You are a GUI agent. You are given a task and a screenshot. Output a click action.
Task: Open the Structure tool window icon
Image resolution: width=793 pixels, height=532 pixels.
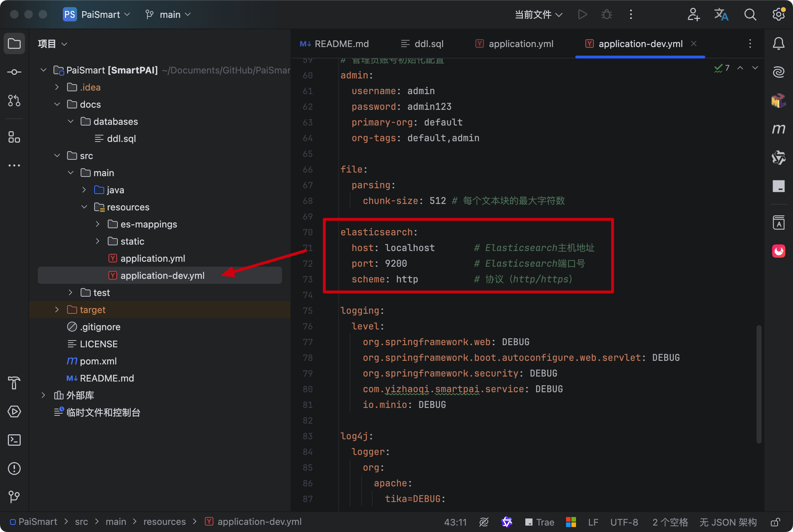click(14, 137)
